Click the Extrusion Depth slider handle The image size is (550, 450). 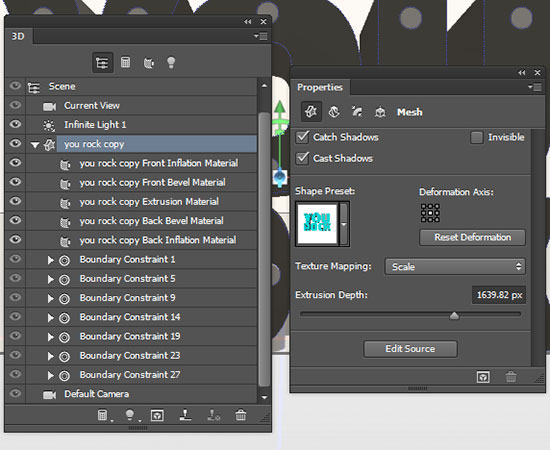pos(454,316)
